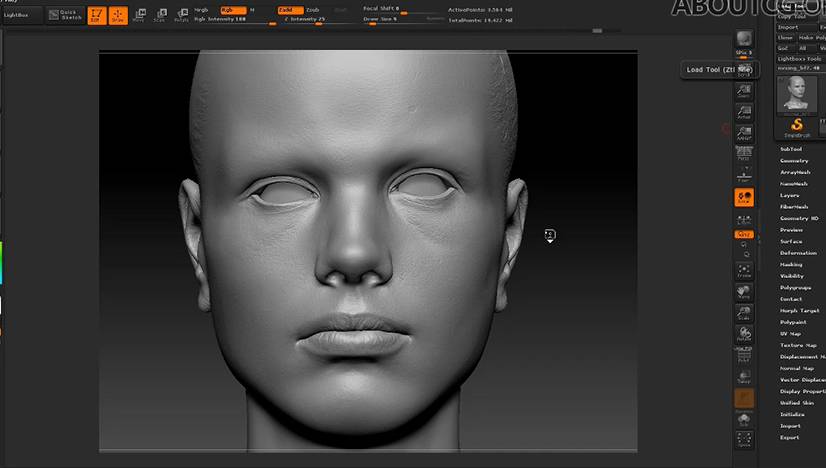The image size is (826, 468).
Task: Click the Frame mesh icon
Action: [x=744, y=271]
